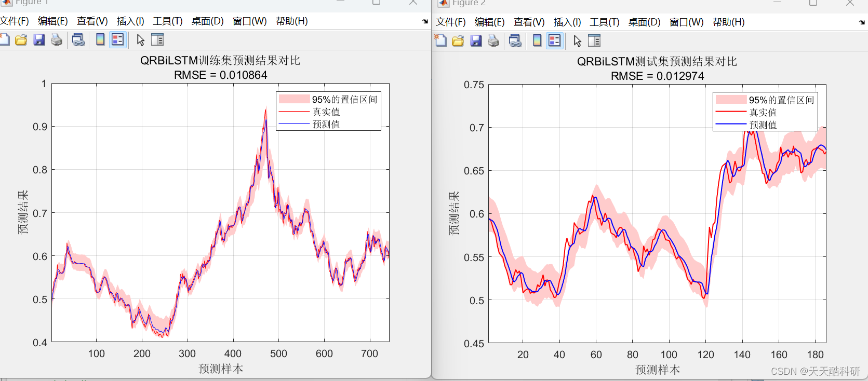Insert colorbar using Figure 2 toolbar icon
The height and width of the screenshot is (381, 868).
pyautogui.click(x=537, y=41)
